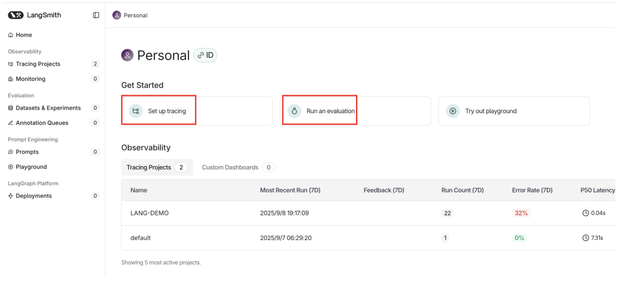Click the Tracing Projects count badge in sidebar
The height and width of the screenshot is (281, 644).
95,64
